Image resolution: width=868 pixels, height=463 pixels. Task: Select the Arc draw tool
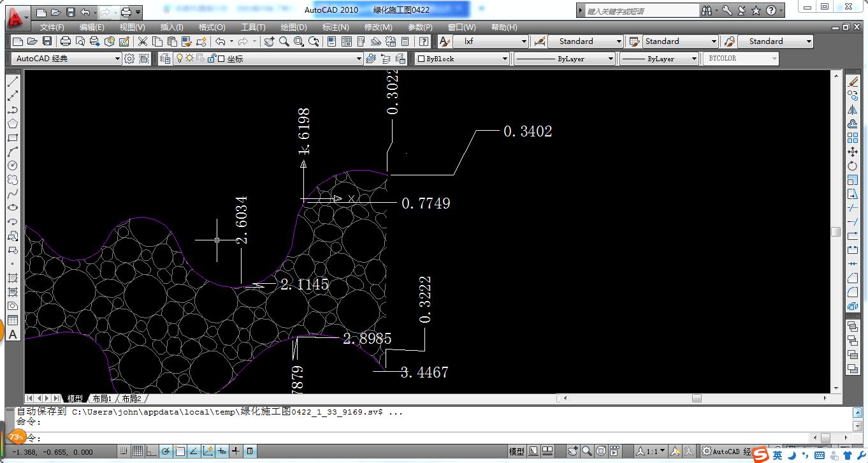tap(13, 152)
